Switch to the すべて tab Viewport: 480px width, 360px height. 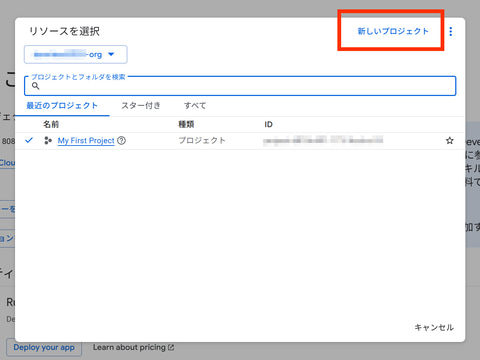[x=195, y=106]
